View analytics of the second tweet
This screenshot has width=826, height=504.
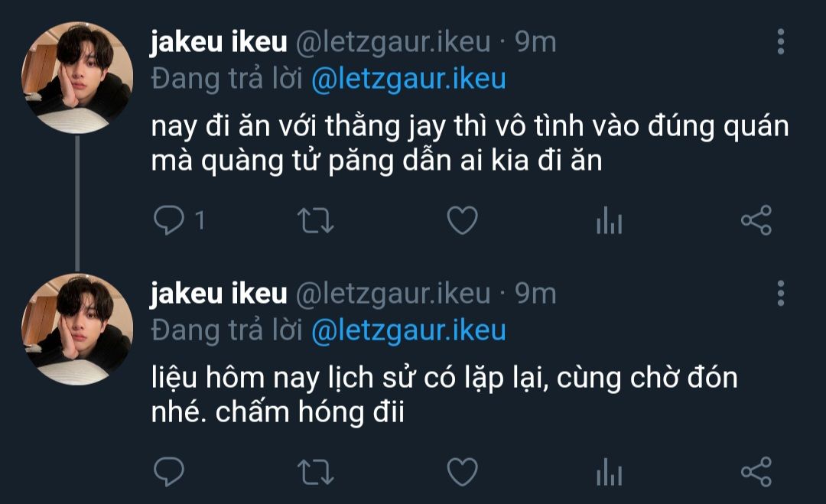610,472
